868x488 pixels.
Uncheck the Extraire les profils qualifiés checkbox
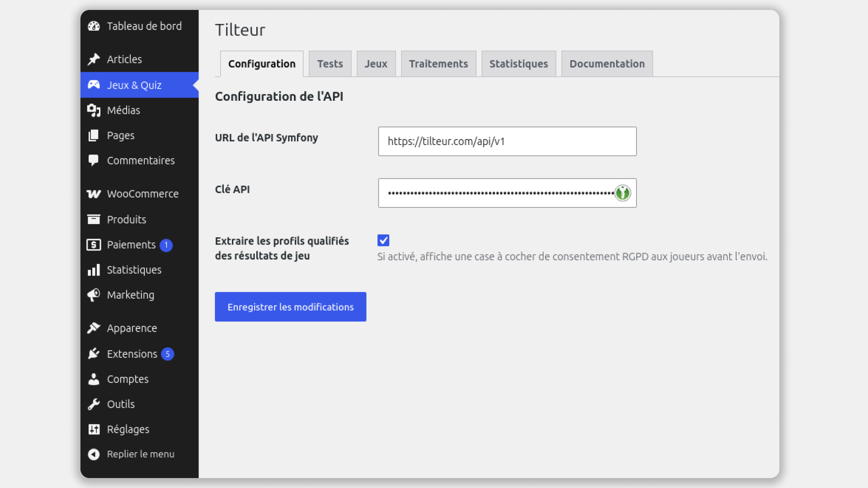[x=383, y=240]
